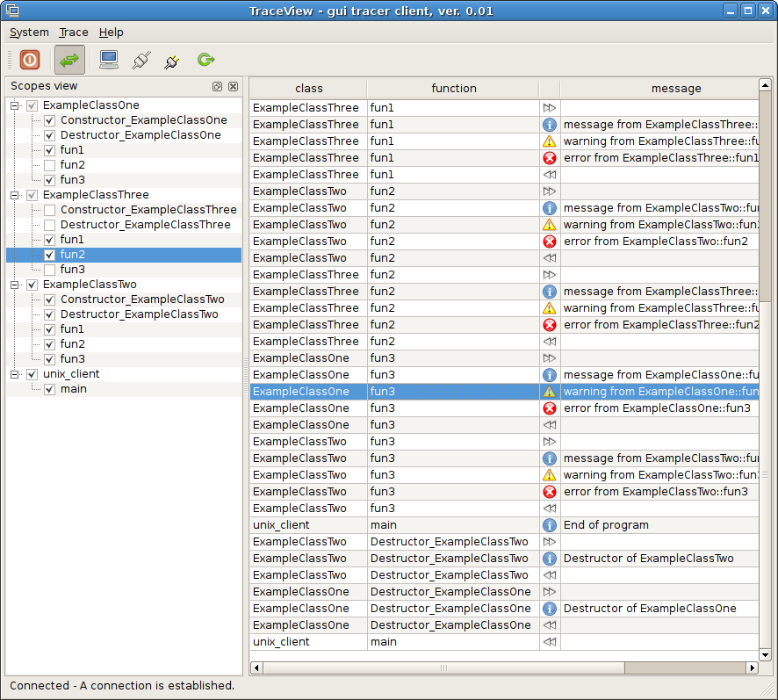Sort by the function column header
This screenshot has width=778, height=700.
pyautogui.click(x=453, y=89)
